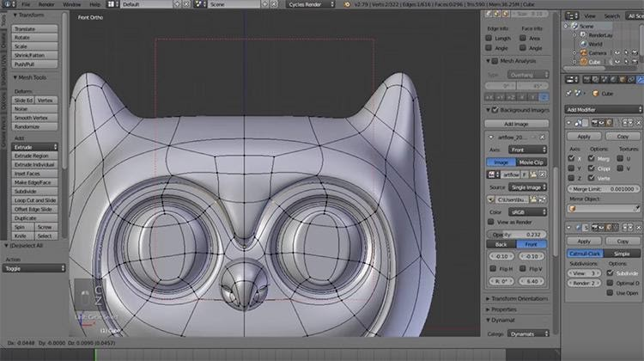Open Cycles Render engine dropdown
The image size is (644, 361).
[x=311, y=4]
